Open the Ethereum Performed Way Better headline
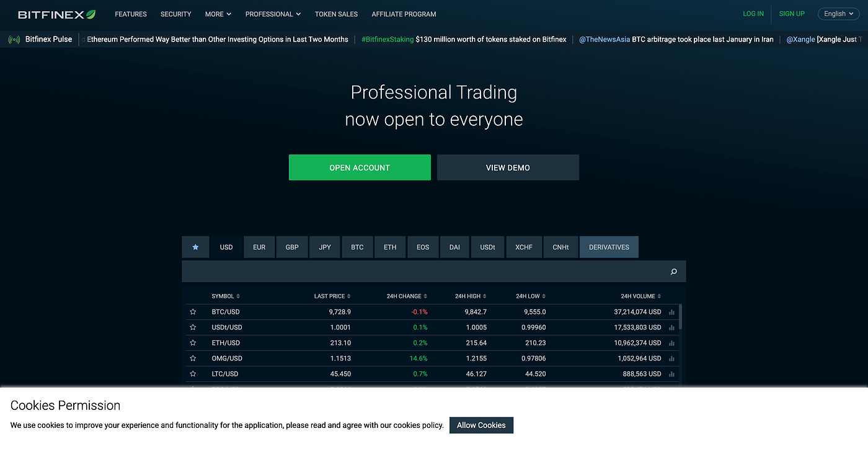Image resolution: width=868 pixels, height=449 pixels. (x=218, y=39)
